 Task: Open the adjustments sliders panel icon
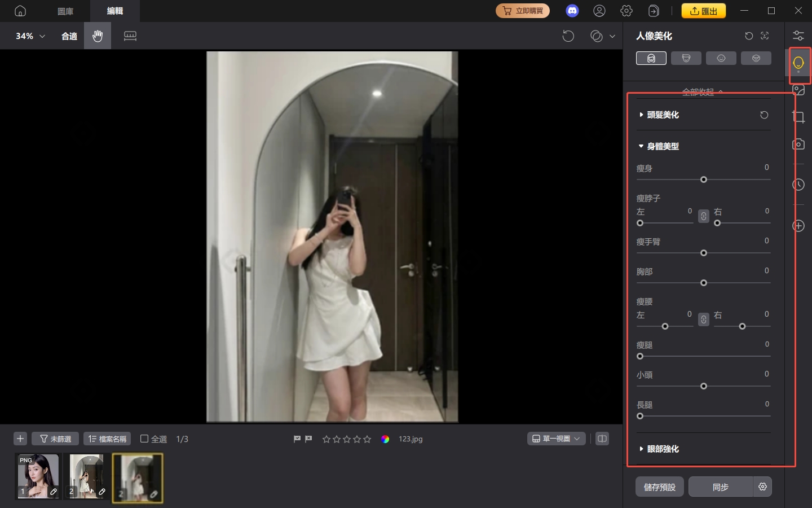(798, 35)
